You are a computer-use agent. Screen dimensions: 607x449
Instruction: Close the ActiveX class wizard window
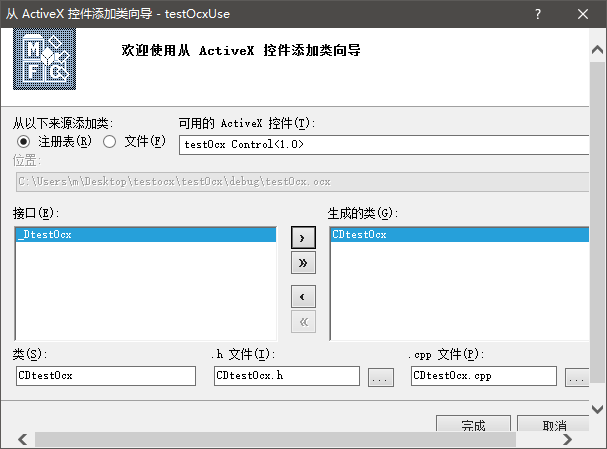coord(583,13)
